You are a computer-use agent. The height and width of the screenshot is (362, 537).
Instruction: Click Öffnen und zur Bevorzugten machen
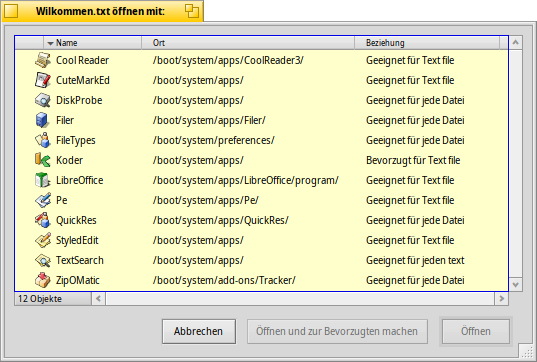pyautogui.click(x=337, y=332)
